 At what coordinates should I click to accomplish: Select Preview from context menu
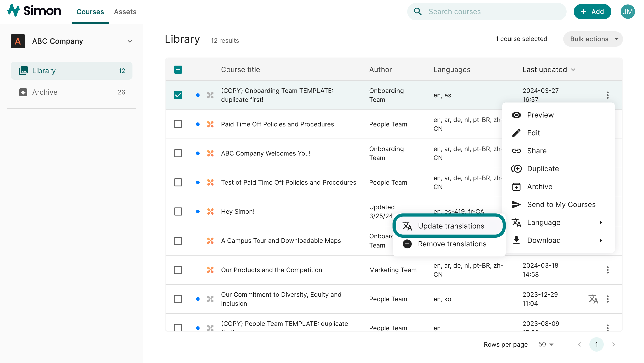[x=558, y=115]
